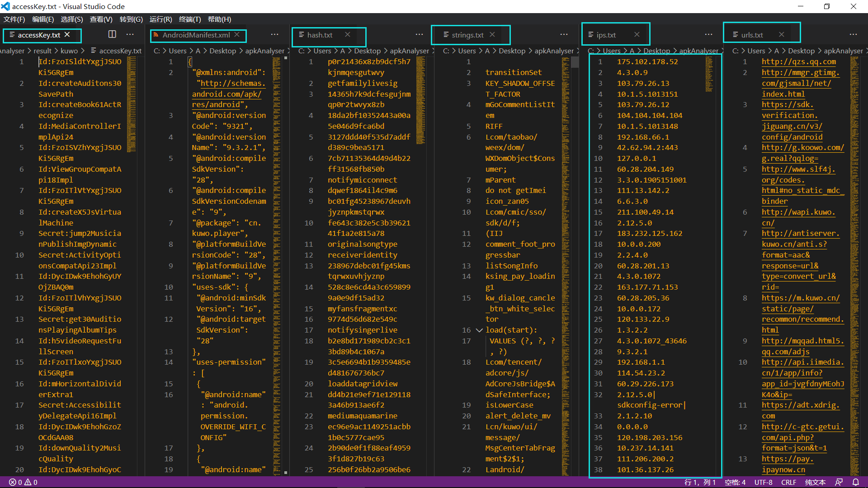The width and height of the screenshot is (868, 488).
Task: Click the warnings count in status bar
Action: coord(31,482)
